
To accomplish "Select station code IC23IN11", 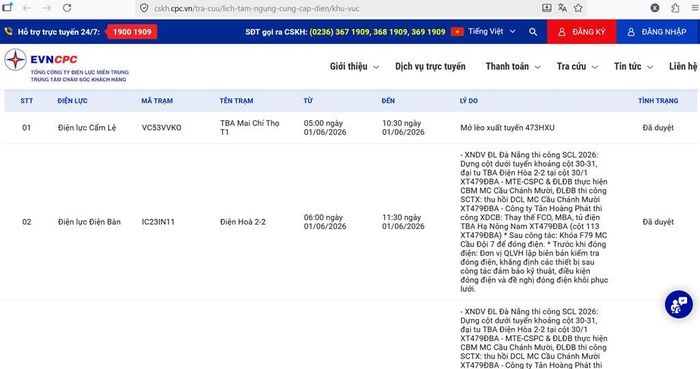I will pyautogui.click(x=158, y=222).
